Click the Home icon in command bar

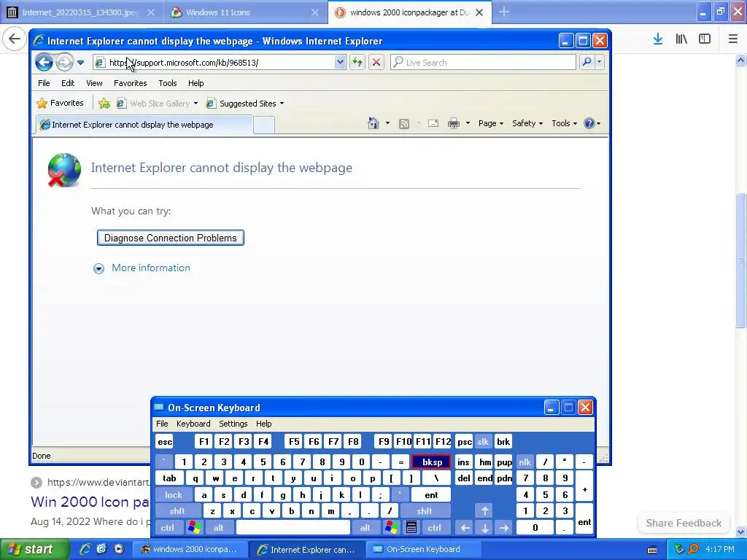tap(373, 123)
